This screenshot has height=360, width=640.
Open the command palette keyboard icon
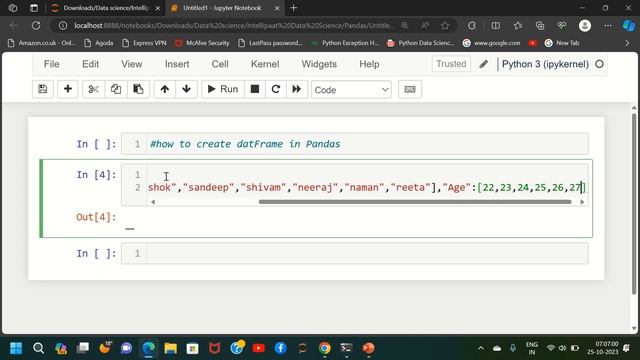pyautogui.click(x=410, y=89)
